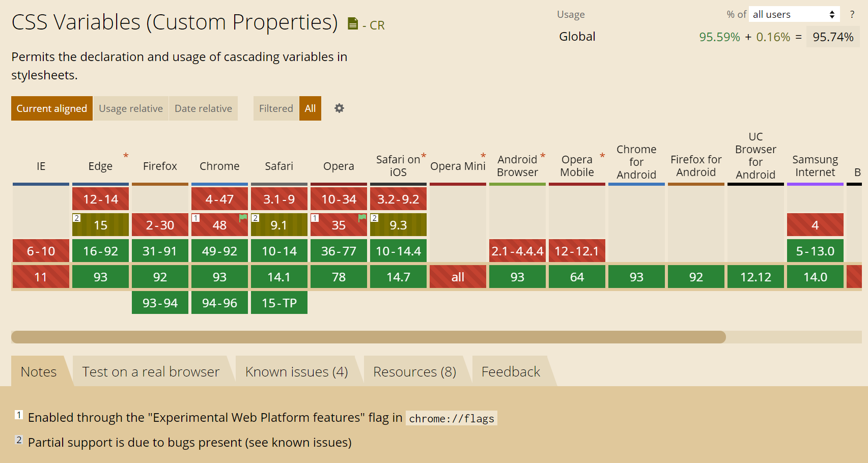Click the note 2 marker on iOS Safari 9.3
This screenshot has width=868, height=463.
coord(374,218)
